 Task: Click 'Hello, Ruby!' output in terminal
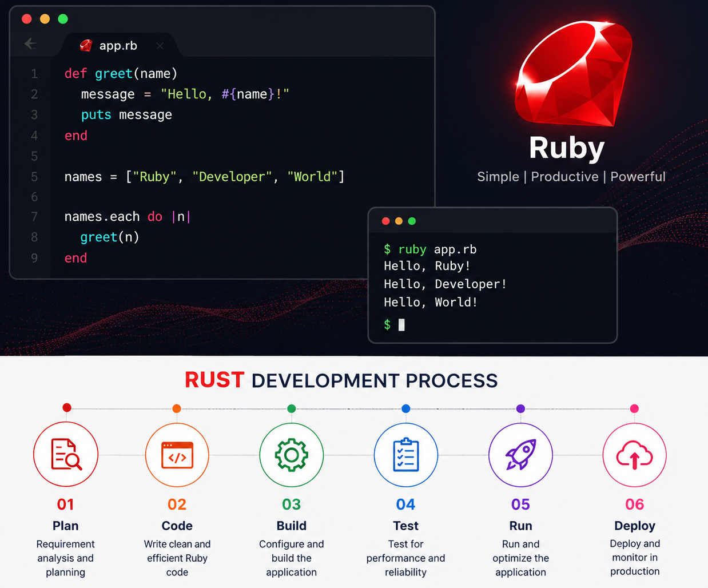click(427, 266)
